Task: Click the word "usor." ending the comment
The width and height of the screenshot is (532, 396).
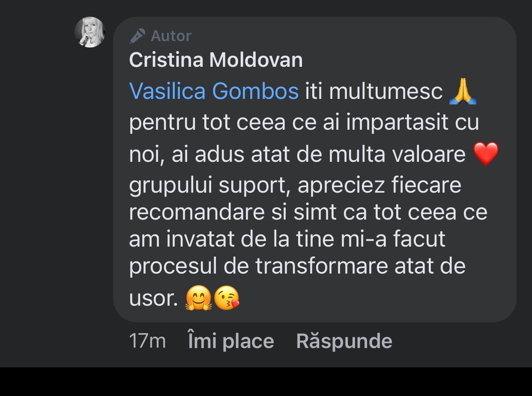Action: [x=153, y=298]
